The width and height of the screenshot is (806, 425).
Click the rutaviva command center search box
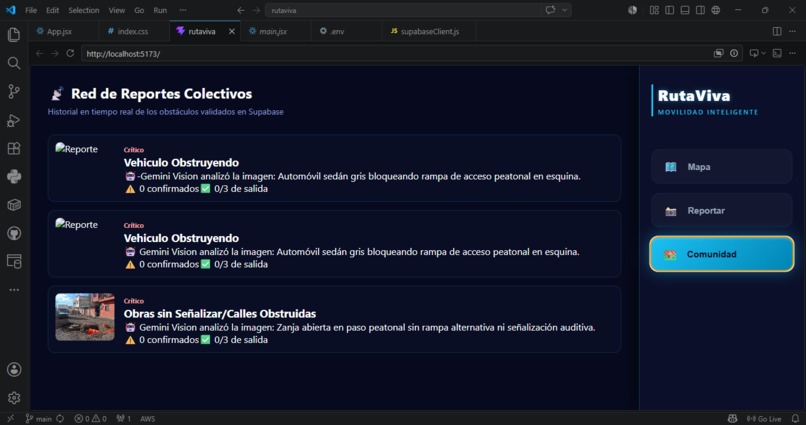(x=418, y=10)
